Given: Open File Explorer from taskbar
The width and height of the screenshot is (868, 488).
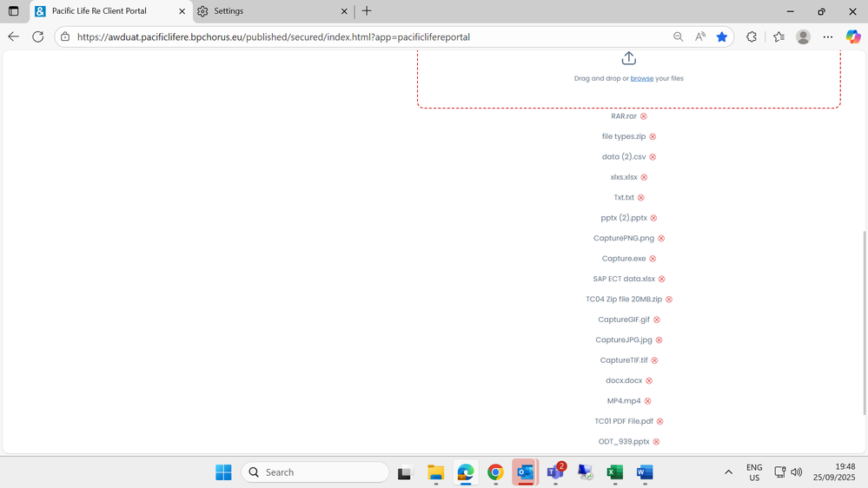Looking at the screenshot, I should (x=435, y=472).
